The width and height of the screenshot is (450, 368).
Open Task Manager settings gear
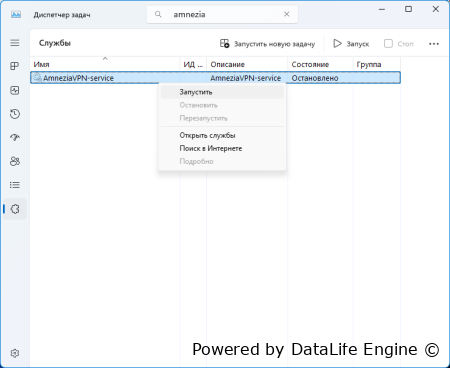click(15, 353)
